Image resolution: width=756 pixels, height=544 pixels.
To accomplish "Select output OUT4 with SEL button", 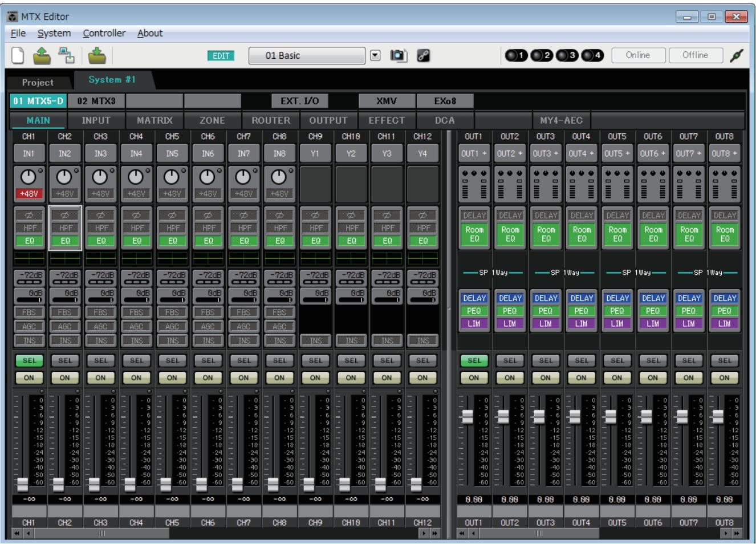I will click(582, 360).
